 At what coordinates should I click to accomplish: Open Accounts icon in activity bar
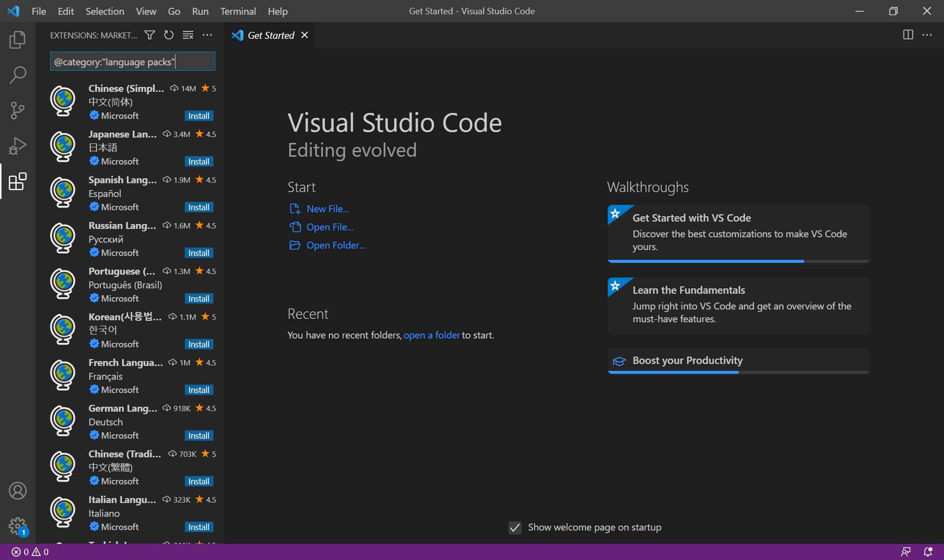click(x=18, y=491)
